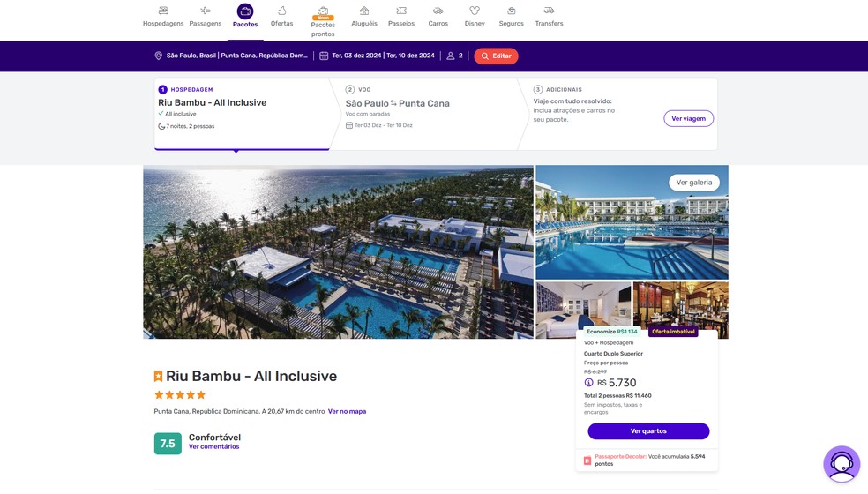Image resolution: width=868 pixels, height=494 pixels.
Task: Follow the Ver no mapa link
Action: (347, 411)
